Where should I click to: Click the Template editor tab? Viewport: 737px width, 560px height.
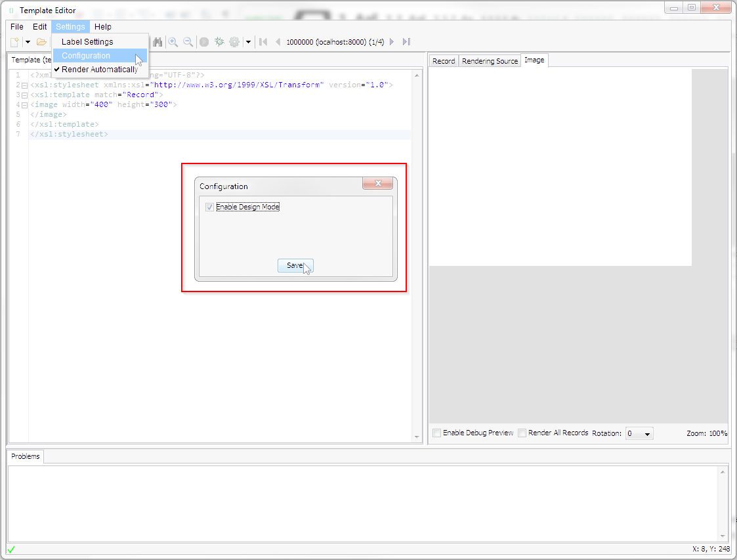(30, 60)
